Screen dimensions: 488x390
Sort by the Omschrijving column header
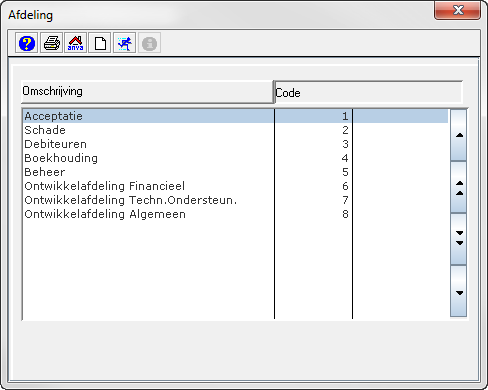[x=147, y=92]
